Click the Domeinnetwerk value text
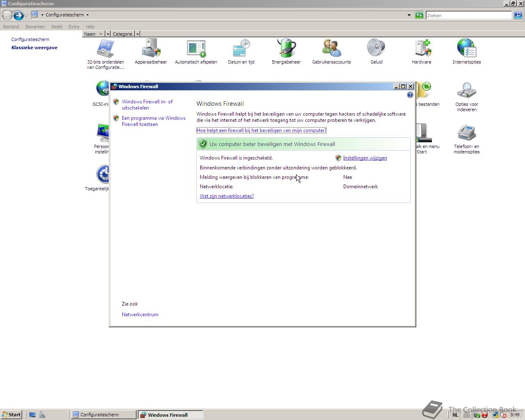 (361, 187)
